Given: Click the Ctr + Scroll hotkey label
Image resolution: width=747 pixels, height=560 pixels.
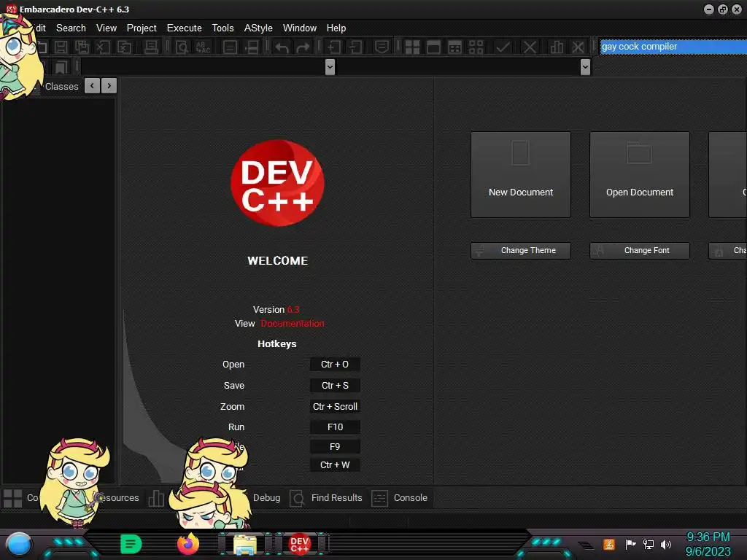Looking at the screenshot, I should tap(335, 407).
